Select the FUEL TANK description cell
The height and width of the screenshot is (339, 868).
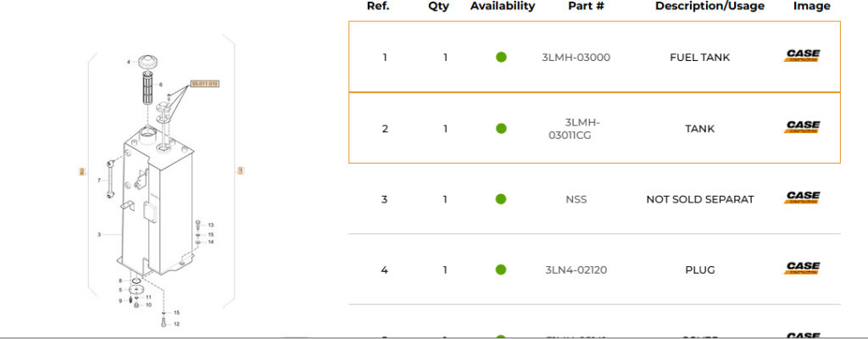(699, 57)
